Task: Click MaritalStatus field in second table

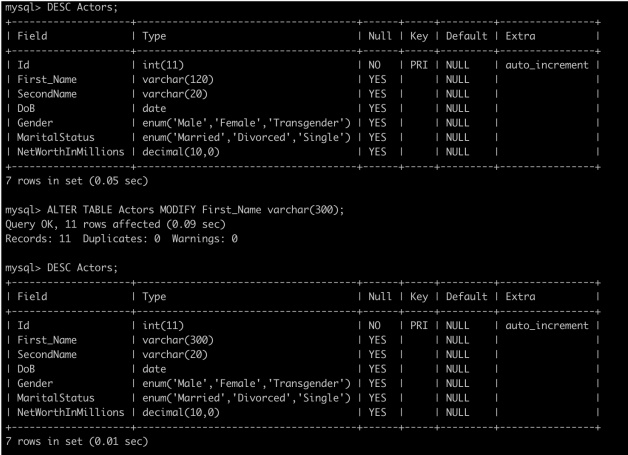Action: click(x=56, y=398)
